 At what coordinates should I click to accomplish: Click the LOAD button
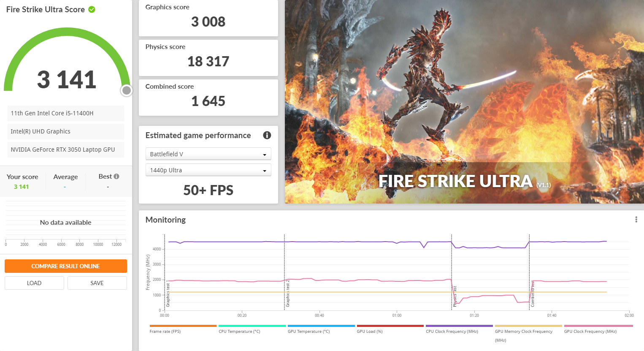tap(34, 283)
